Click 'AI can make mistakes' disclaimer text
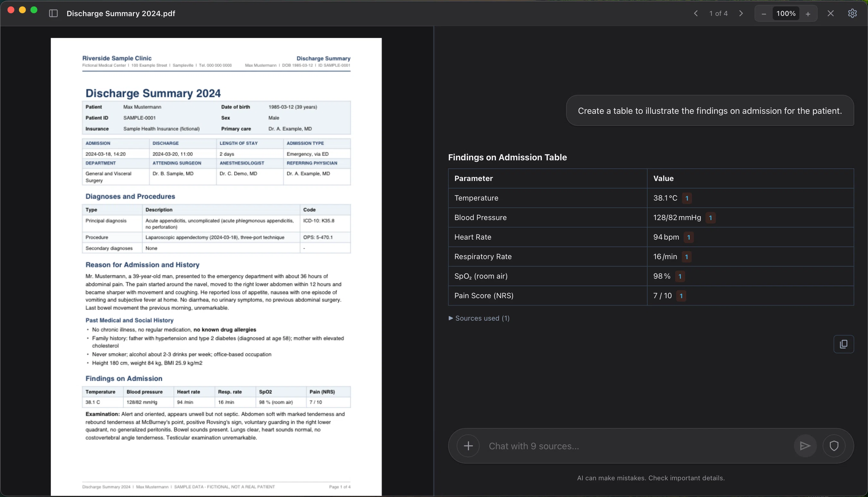Screen dimensions: 868x497 point(651,478)
